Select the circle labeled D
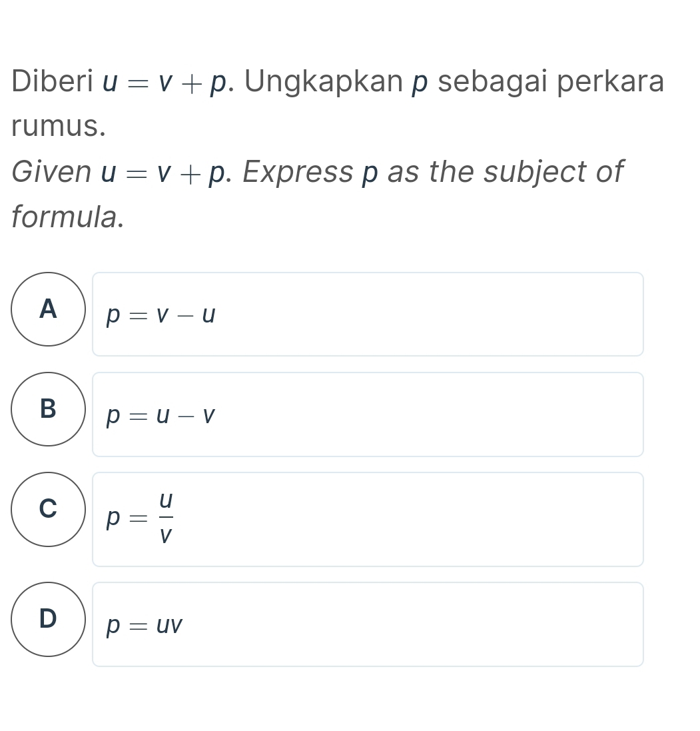Screen dimensions: 700x731 tap(47, 620)
